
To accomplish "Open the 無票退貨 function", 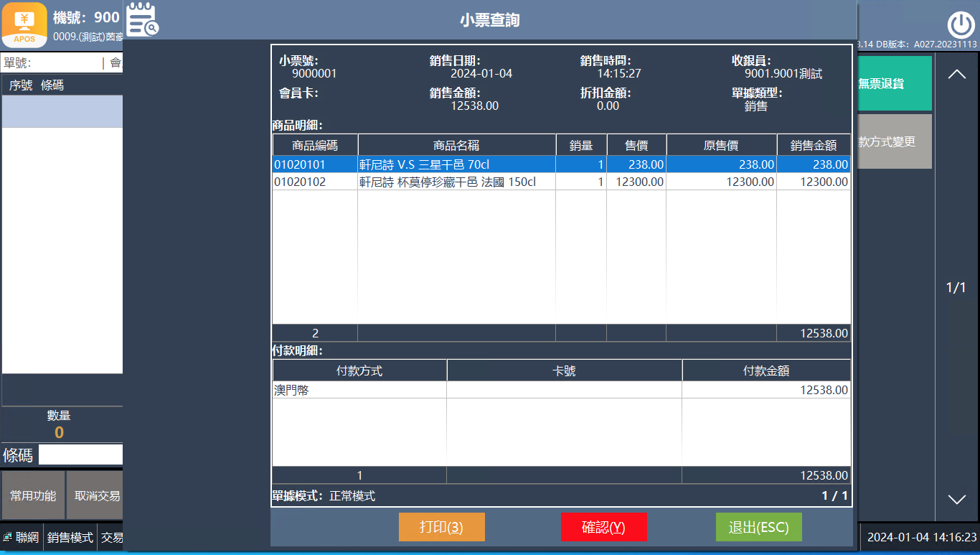I will click(892, 83).
